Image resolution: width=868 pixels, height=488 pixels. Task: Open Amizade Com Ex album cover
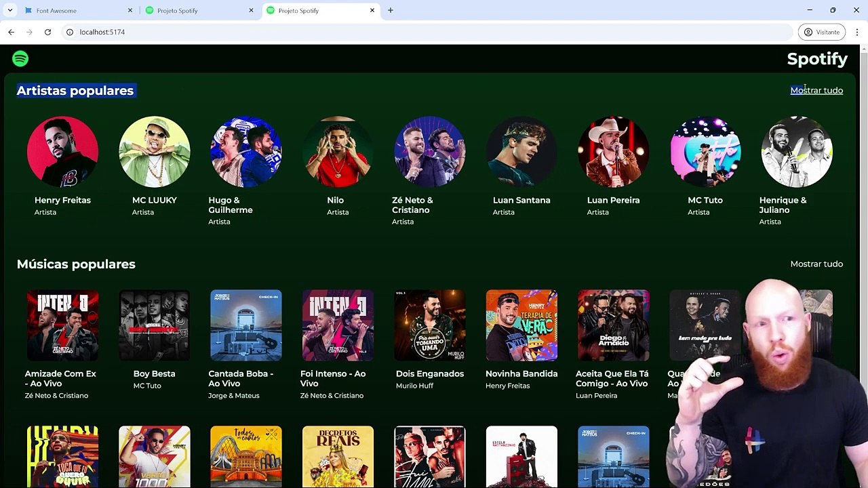click(62, 325)
